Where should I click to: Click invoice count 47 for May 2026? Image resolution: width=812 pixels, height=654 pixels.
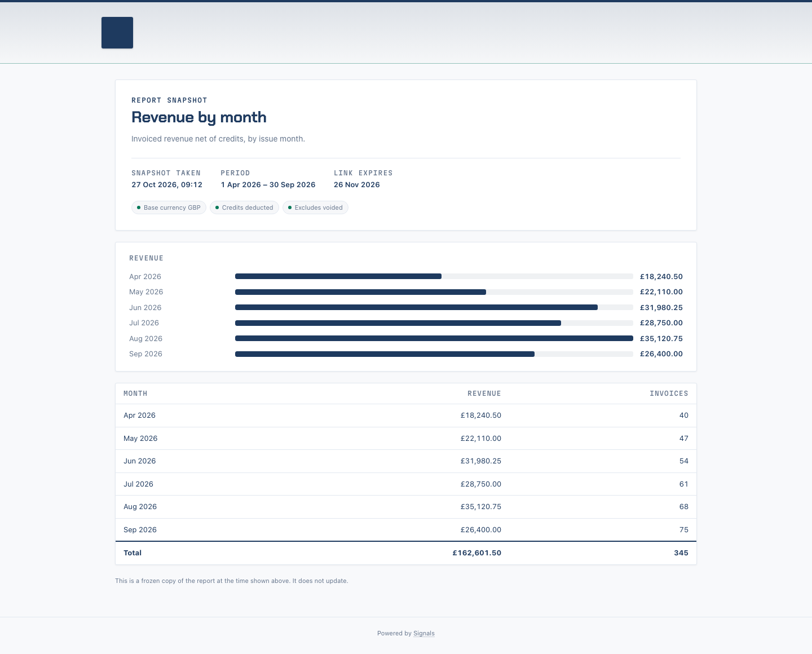684,439
